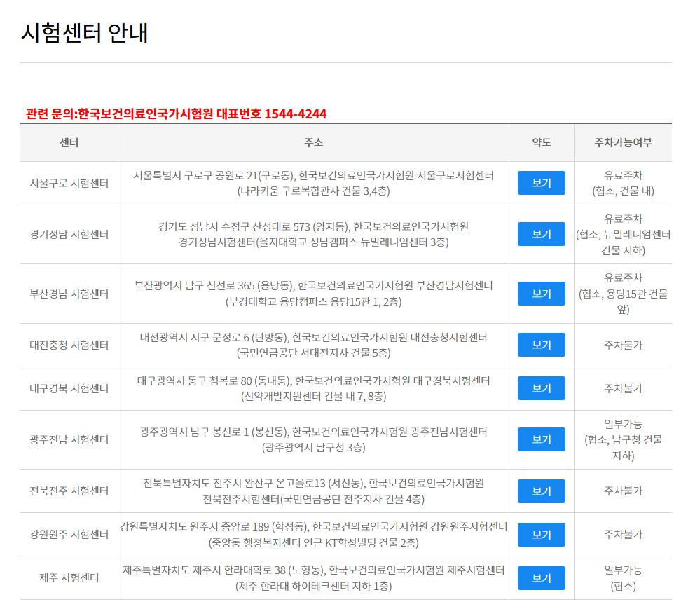Viewport: 681px width, 616px height.
Task: Open the map for 서울구로 시험센터 via 보기
Action: (541, 183)
